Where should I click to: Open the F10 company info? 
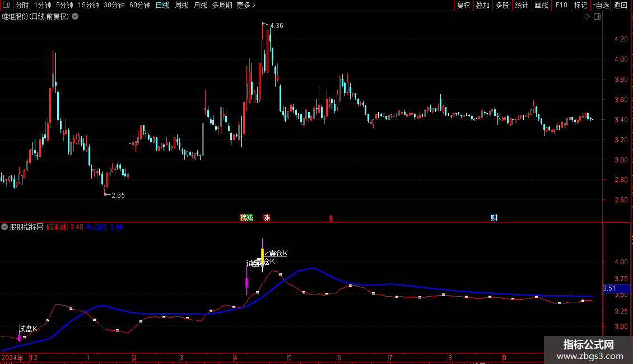pyautogui.click(x=561, y=5)
